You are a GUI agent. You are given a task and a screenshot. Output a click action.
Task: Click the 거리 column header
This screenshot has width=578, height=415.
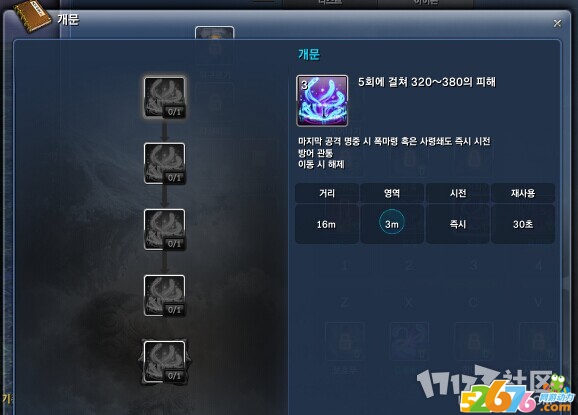tap(327, 193)
